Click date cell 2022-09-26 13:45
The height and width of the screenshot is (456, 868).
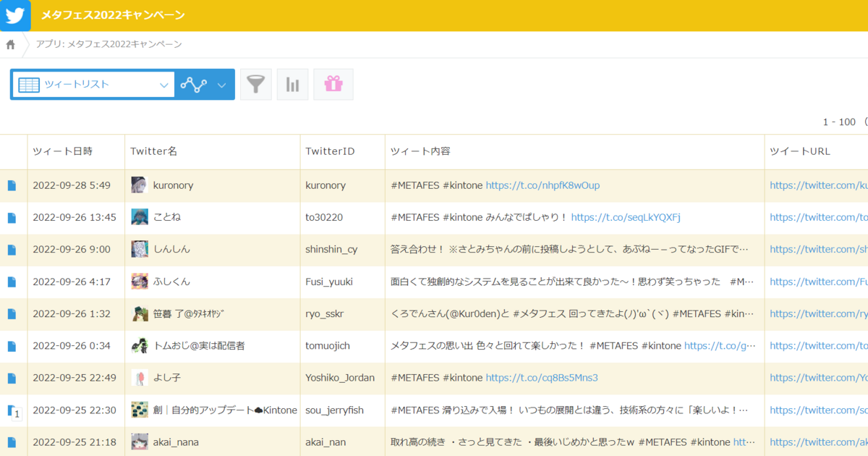[x=75, y=217]
